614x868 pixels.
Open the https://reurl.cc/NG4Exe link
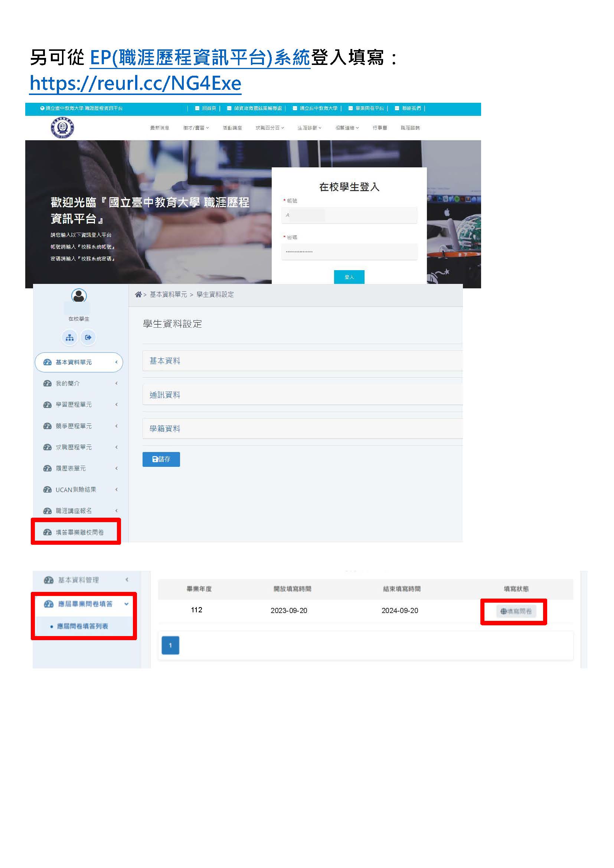point(135,83)
